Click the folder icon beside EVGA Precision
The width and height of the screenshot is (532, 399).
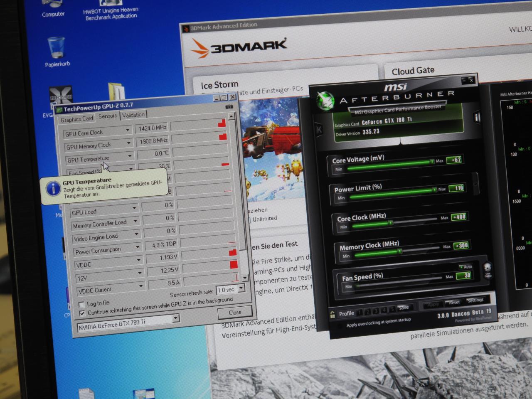(116, 91)
